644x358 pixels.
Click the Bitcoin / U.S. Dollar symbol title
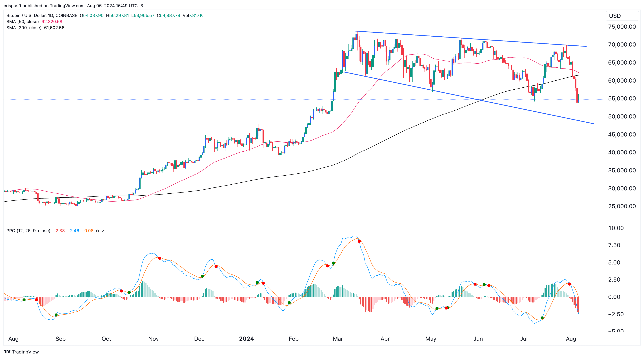pos(42,15)
